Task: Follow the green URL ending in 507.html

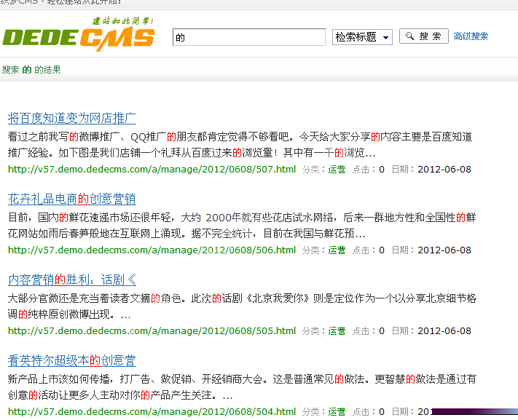Action: pos(152,170)
